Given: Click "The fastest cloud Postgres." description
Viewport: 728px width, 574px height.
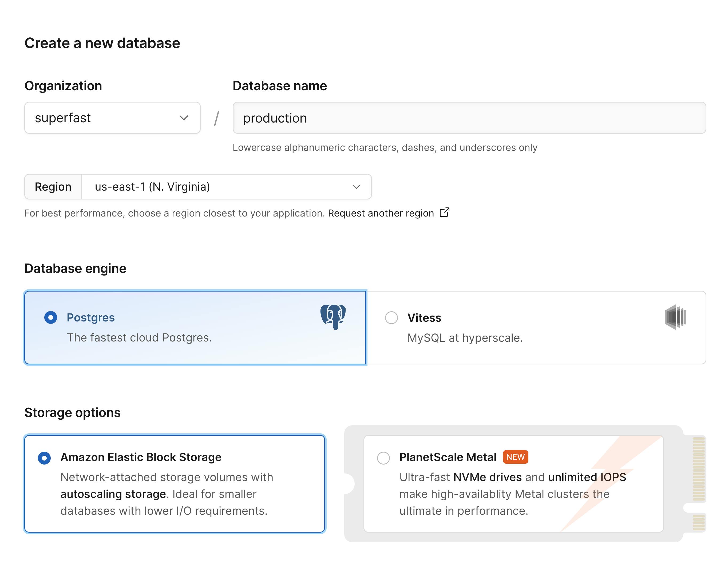Looking at the screenshot, I should (139, 337).
